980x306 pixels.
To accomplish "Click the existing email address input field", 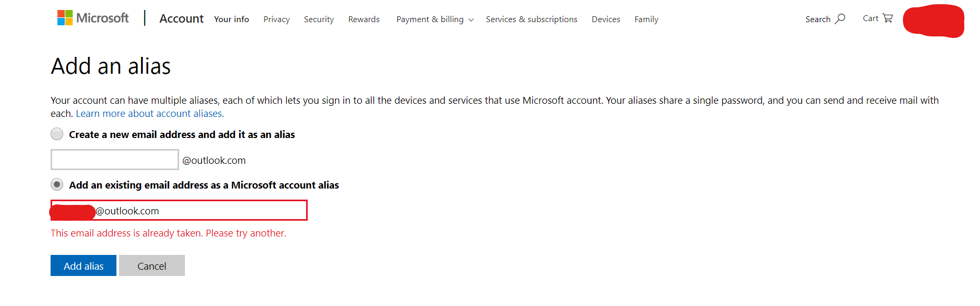I will point(179,210).
